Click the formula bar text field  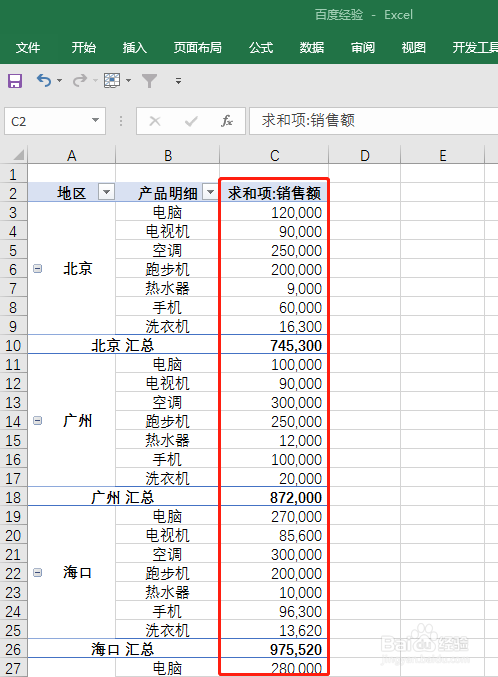374,121
